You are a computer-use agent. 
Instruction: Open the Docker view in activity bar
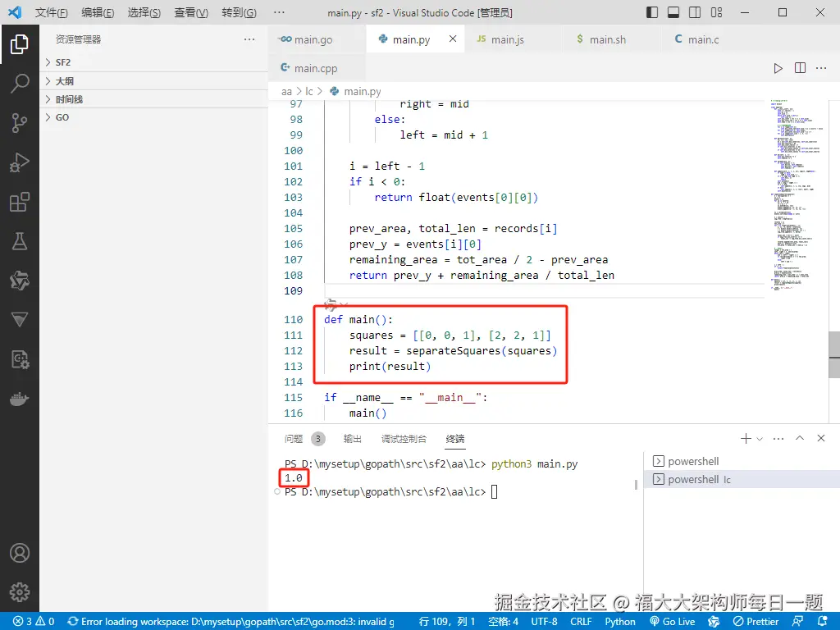[x=20, y=399]
